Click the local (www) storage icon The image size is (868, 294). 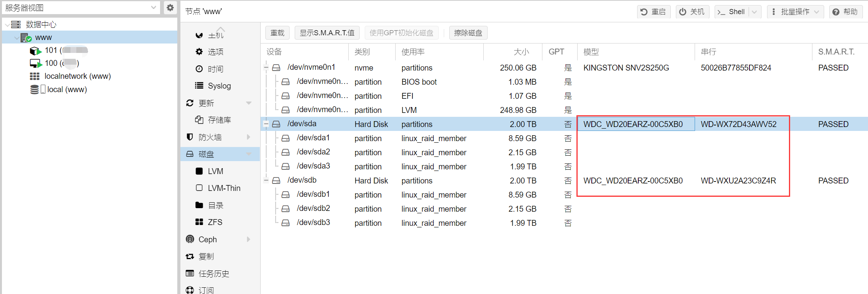coord(35,89)
